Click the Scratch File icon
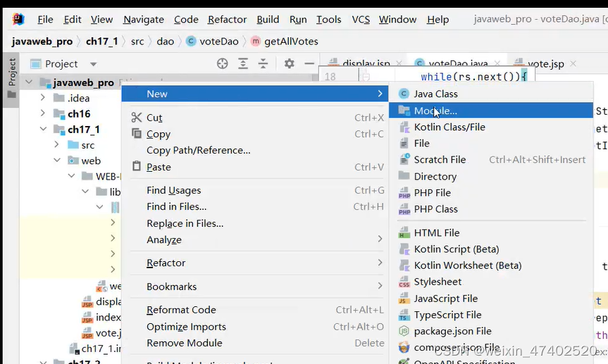This screenshot has width=608, height=364. 404,159
